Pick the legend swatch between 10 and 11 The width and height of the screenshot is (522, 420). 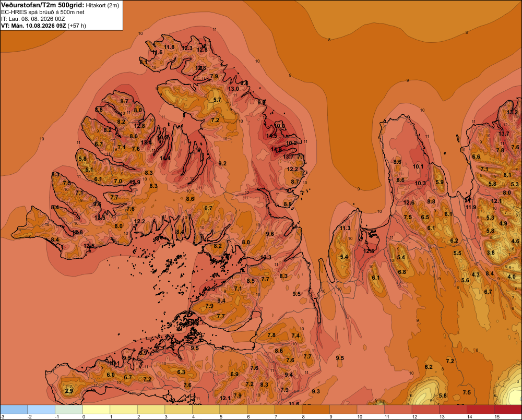click(x=371, y=410)
